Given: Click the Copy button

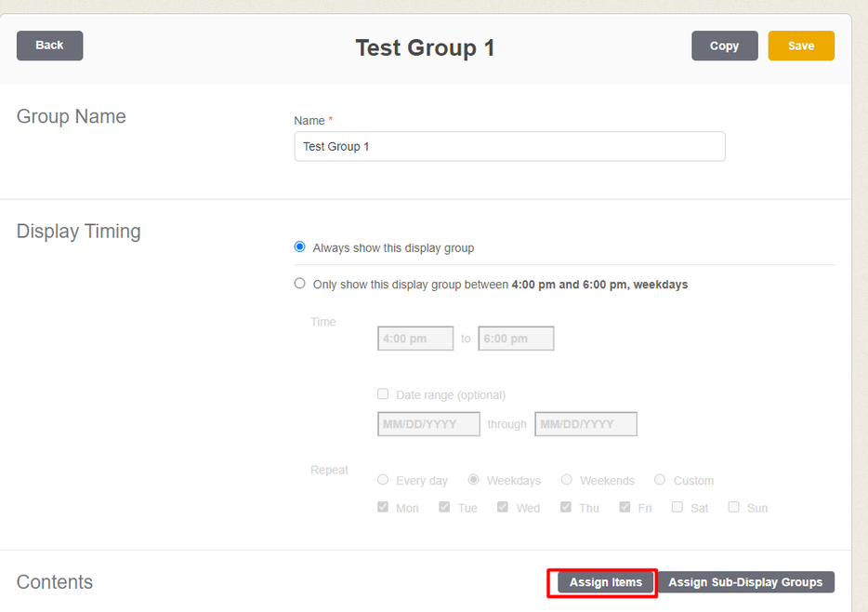Looking at the screenshot, I should pos(724,46).
